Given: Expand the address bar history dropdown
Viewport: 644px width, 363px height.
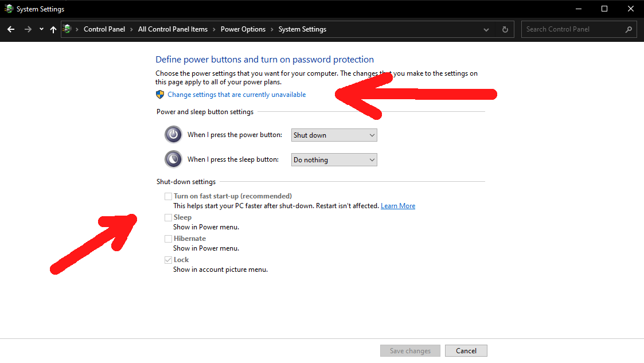Looking at the screenshot, I should [x=486, y=29].
